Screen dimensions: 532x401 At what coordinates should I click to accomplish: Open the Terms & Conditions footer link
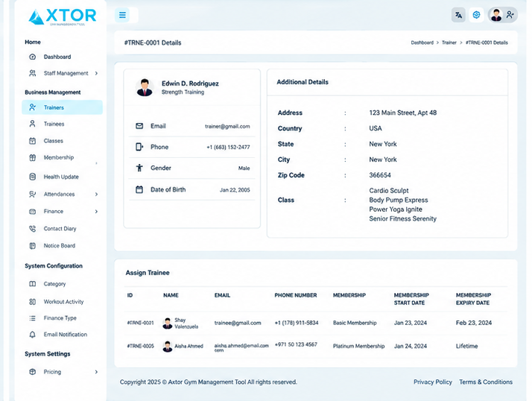[486, 382]
